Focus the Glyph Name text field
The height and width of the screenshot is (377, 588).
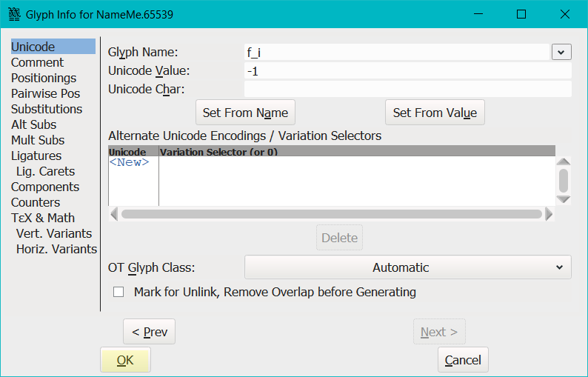[x=397, y=52]
